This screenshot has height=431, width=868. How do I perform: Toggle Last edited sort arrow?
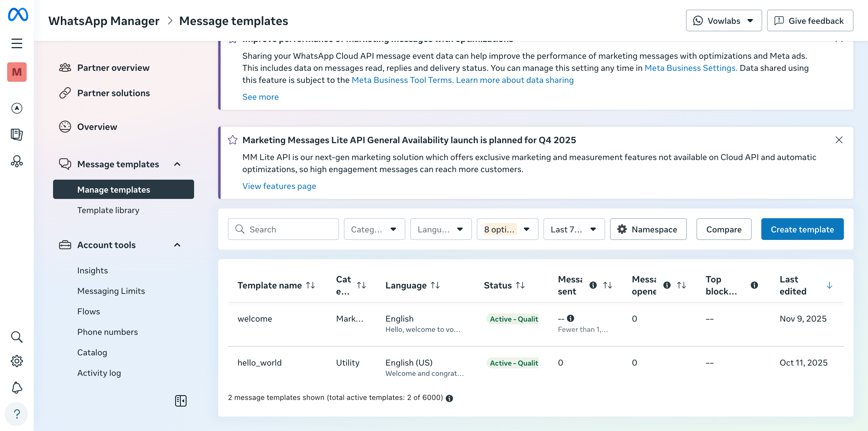[829, 285]
